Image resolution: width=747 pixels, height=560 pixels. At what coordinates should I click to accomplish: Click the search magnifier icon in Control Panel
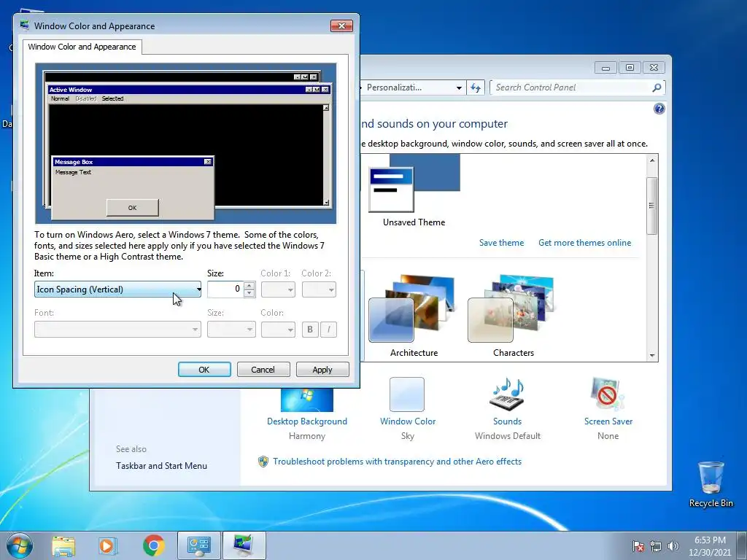click(x=657, y=87)
